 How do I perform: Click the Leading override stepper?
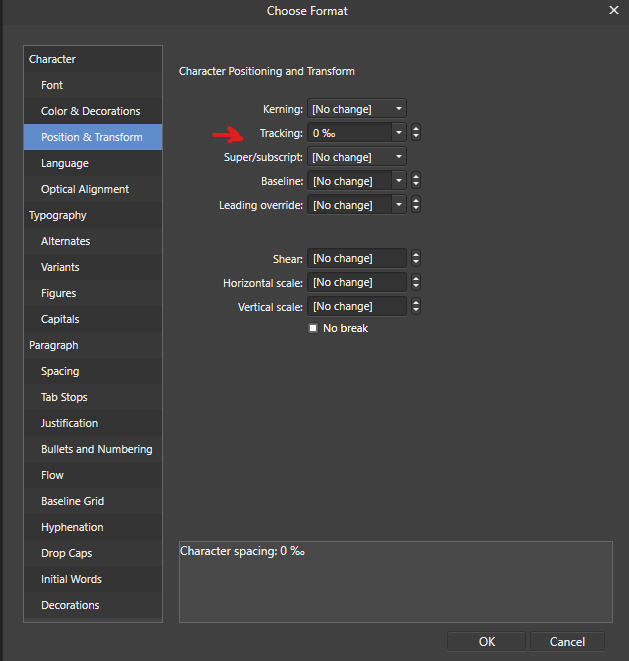pyautogui.click(x=416, y=205)
